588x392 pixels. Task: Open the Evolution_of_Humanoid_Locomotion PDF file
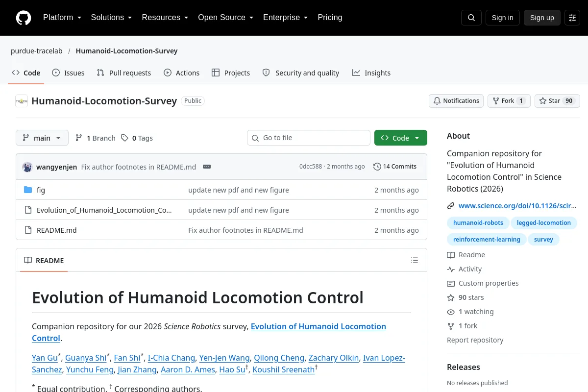104,210
